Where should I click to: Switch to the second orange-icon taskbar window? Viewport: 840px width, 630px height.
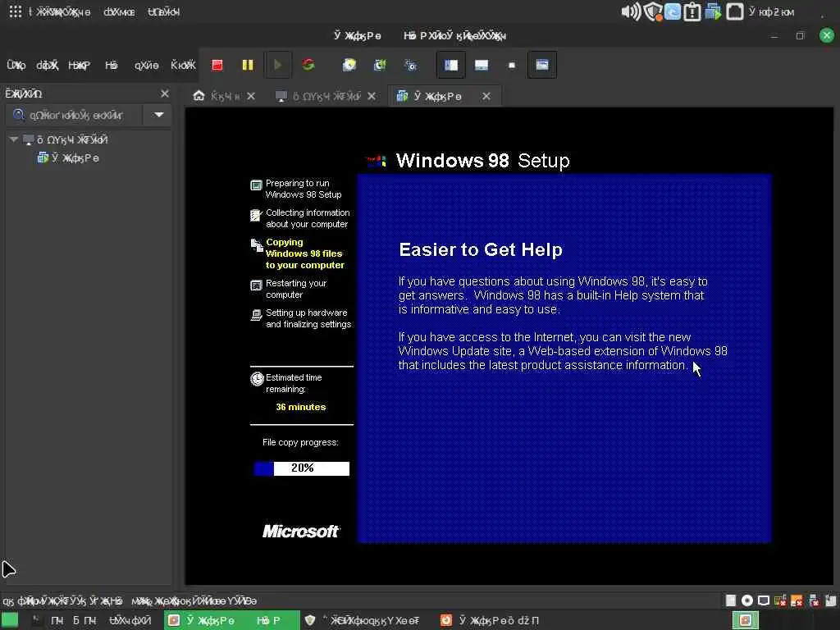[490, 620]
